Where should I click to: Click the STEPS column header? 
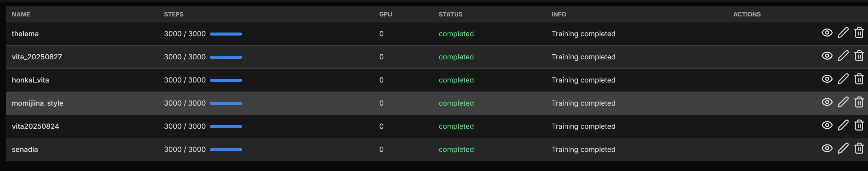173,14
